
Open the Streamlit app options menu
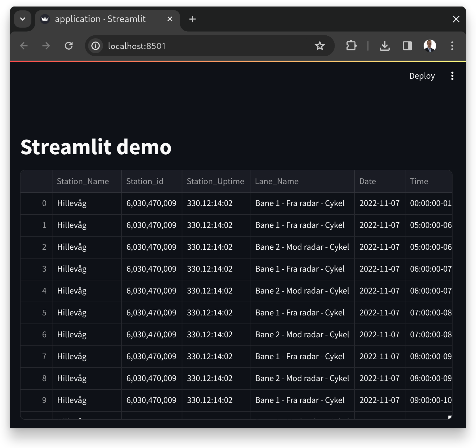(452, 76)
